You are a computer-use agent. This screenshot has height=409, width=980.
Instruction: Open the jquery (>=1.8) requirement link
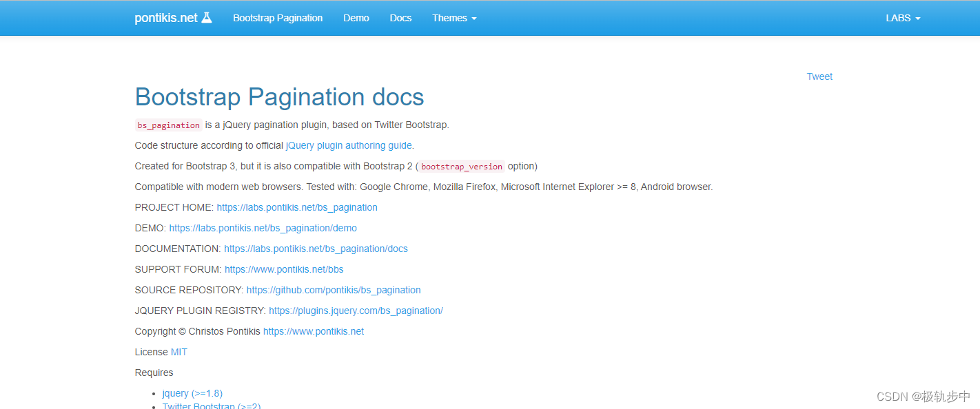[x=192, y=393]
